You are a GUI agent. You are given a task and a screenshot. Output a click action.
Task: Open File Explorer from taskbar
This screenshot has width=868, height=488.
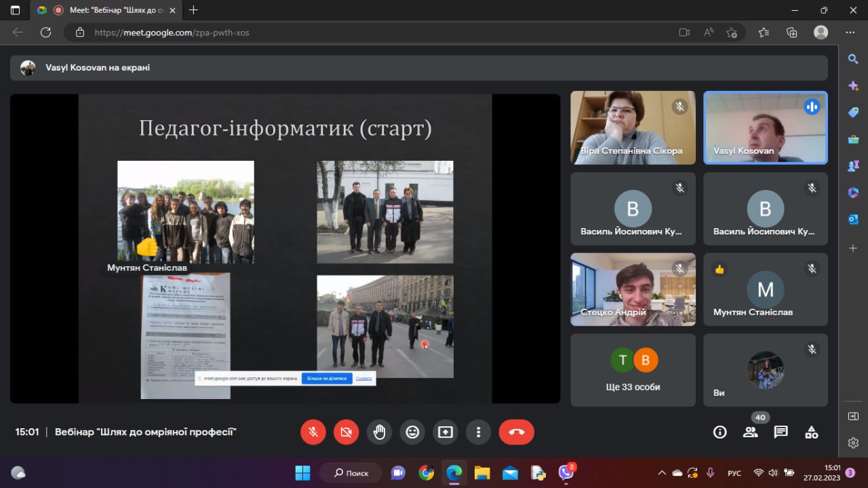coord(482,472)
